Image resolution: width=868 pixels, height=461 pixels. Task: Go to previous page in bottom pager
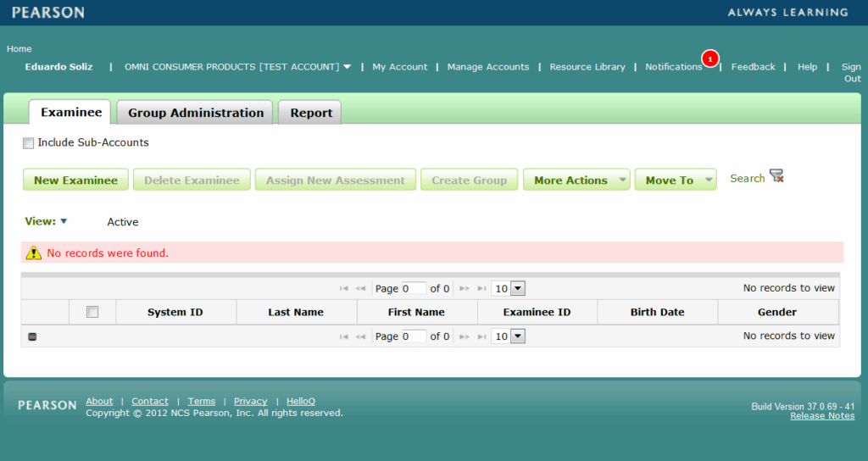(360, 336)
